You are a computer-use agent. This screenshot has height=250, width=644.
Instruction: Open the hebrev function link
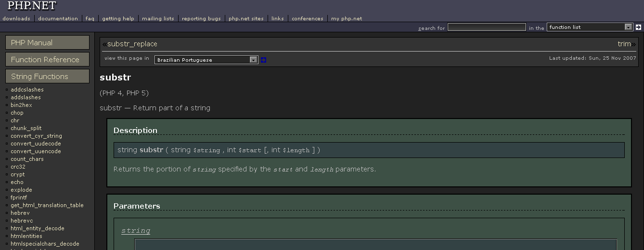point(20,213)
